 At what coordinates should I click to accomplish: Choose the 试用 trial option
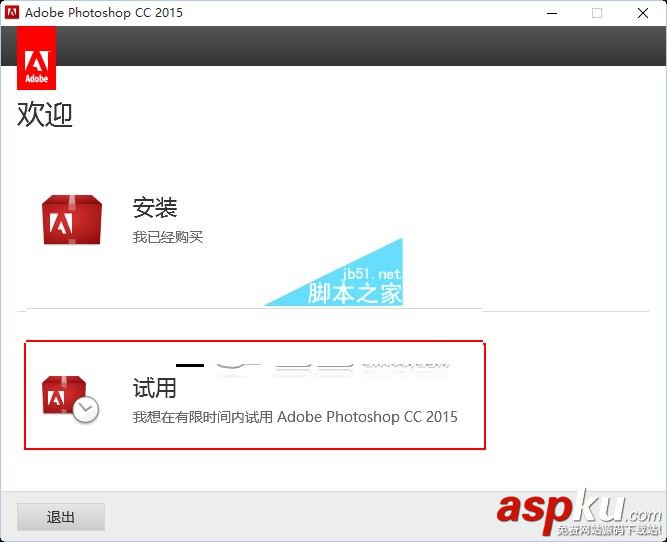coord(155,388)
